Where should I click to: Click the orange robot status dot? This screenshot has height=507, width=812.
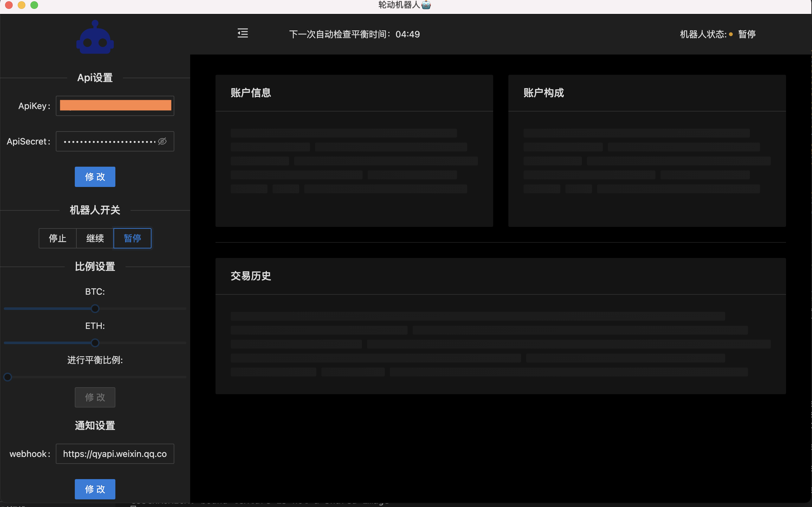coord(731,34)
